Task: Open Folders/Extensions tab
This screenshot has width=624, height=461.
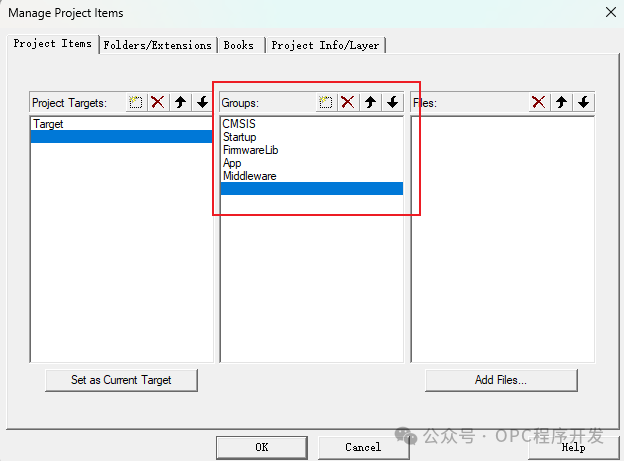Action: click(158, 45)
